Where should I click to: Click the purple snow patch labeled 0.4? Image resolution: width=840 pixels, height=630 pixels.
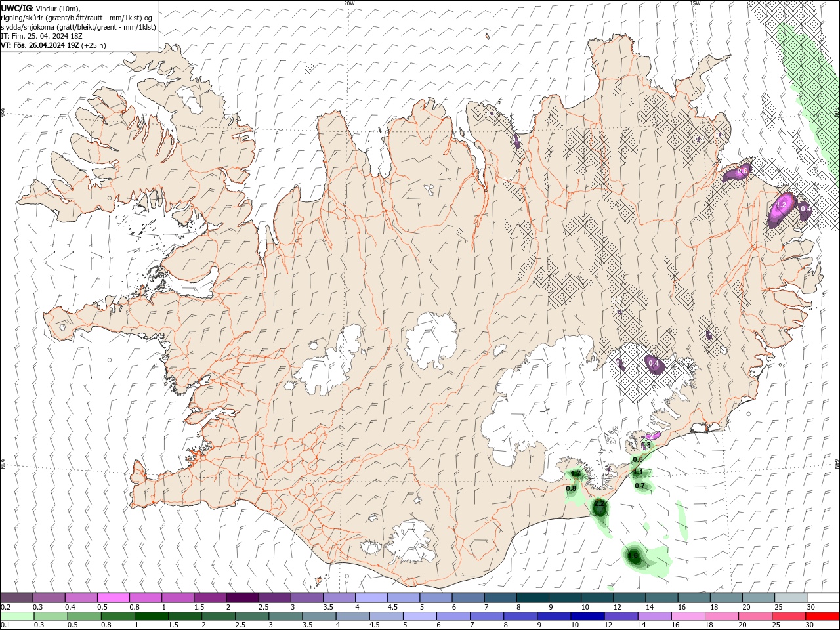pyautogui.click(x=654, y=364)
